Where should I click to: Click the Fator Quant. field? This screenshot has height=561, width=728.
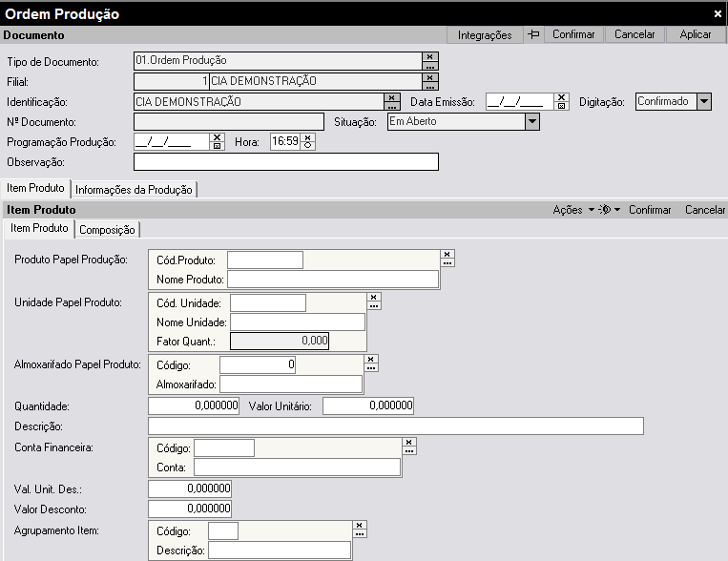[x=280, y=341]
